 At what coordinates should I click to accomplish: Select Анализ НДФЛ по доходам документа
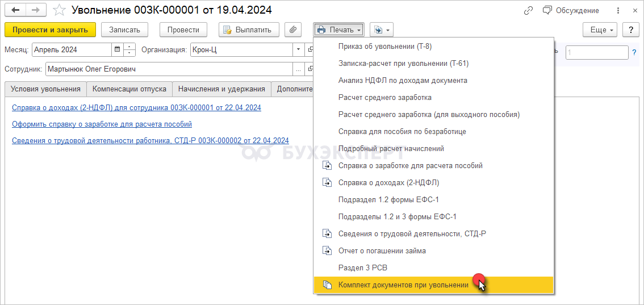tap(434, 81)
